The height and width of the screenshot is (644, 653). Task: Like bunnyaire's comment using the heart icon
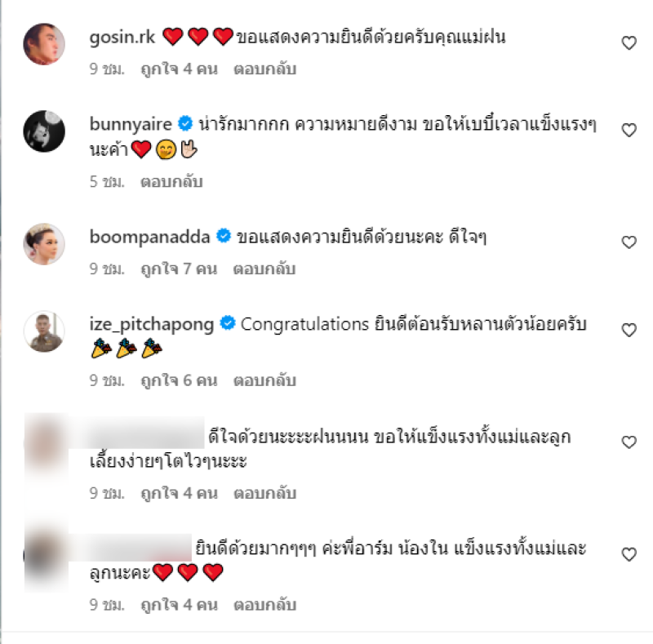(x=629, y=131)
